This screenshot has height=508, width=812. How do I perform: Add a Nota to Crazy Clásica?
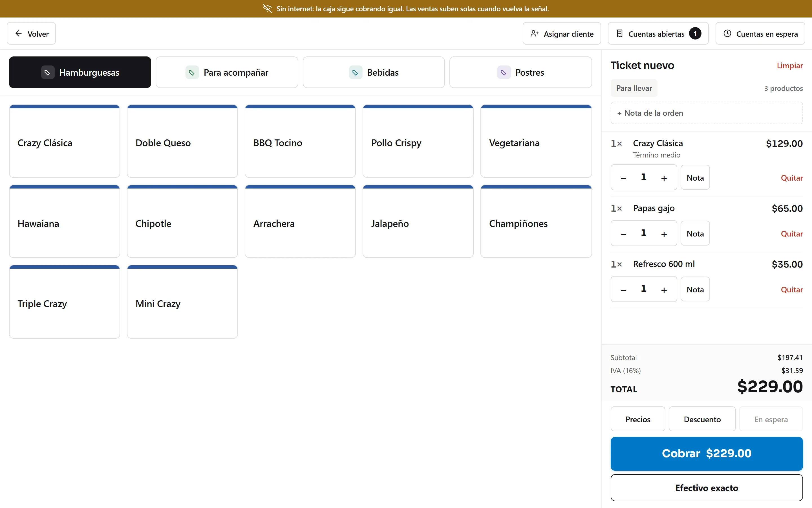695,178
